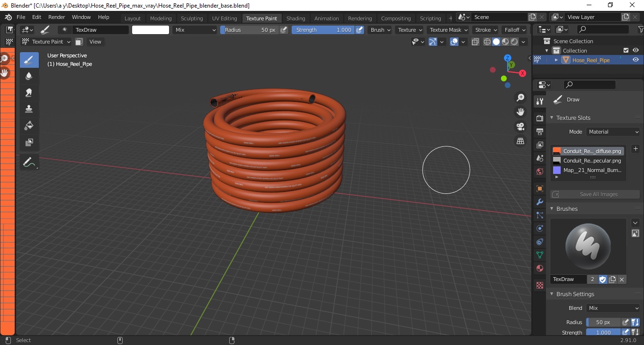Open the Particles properties tab

pyautogui.click(x=539, y=215)
